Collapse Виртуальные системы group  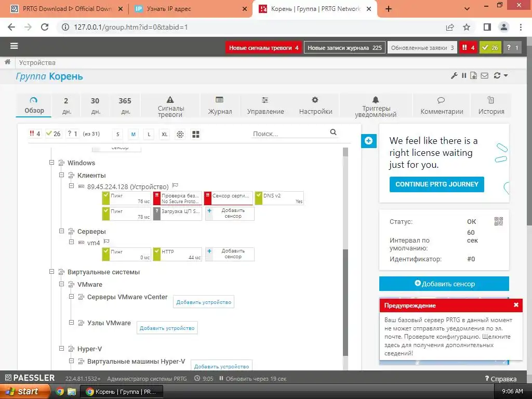[x=51, y=271]
